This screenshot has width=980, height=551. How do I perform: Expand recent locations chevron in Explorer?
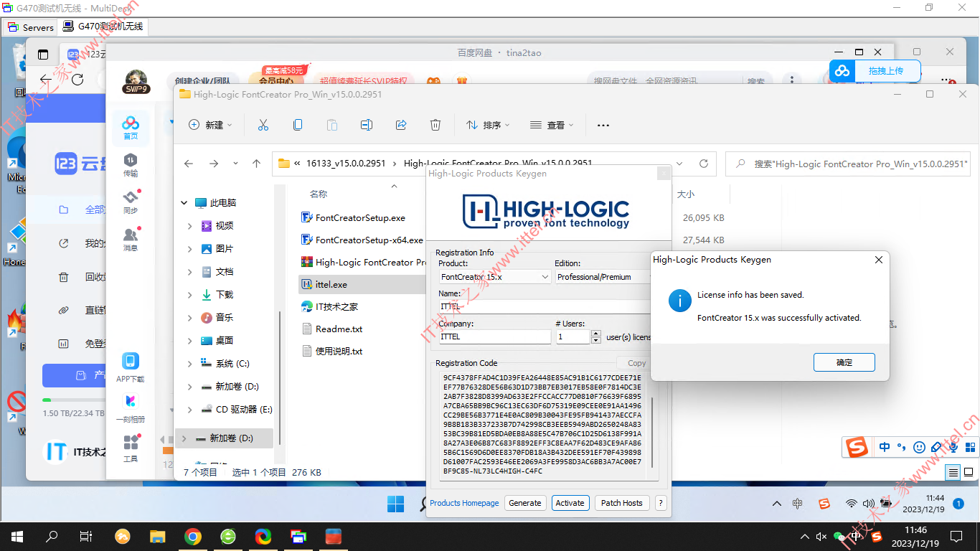coord(235,164)
